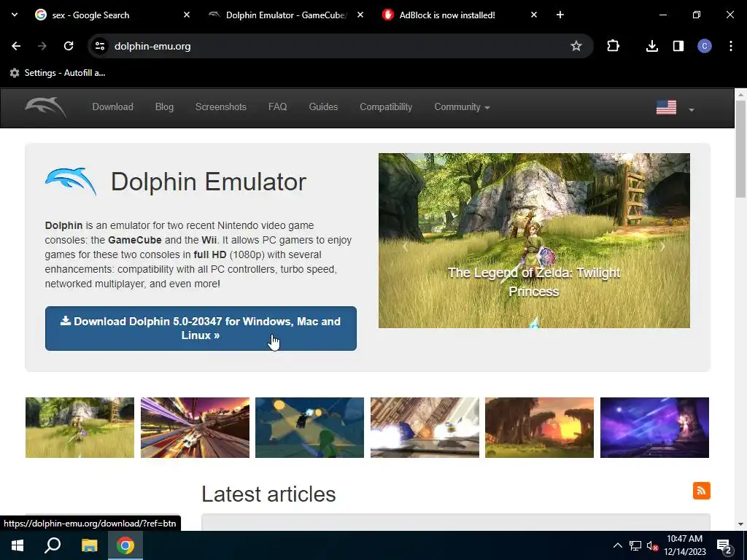747x560 pixels.
Task: Click the forward navigation arrow
Action: click(42, 46)
